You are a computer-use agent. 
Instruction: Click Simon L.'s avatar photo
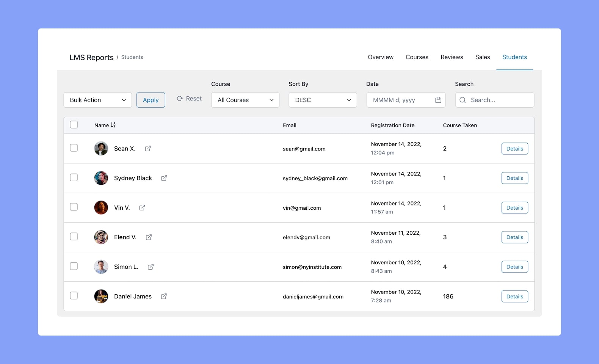[101, 267]
